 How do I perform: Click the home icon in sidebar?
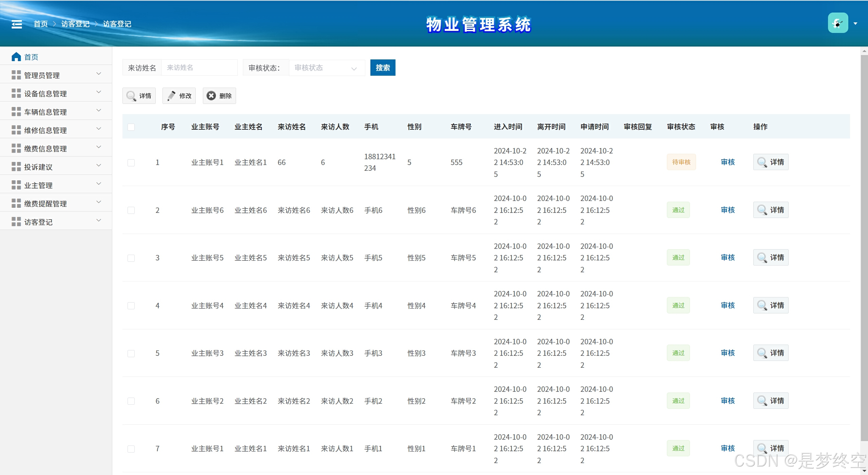tap(16, 57)
